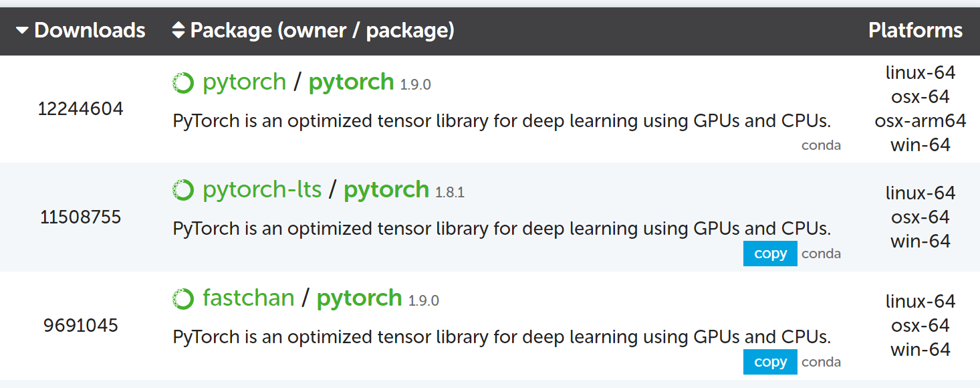The height and width of the screenshot is (388, 980).
Task: Copy the fastchan conda install command
Action: pos(770,362)
